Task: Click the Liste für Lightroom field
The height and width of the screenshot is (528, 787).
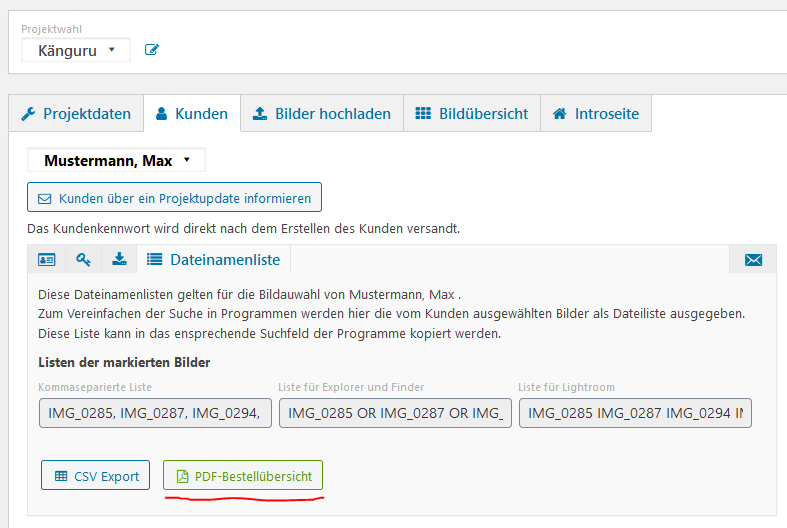Action: point(635,413)
